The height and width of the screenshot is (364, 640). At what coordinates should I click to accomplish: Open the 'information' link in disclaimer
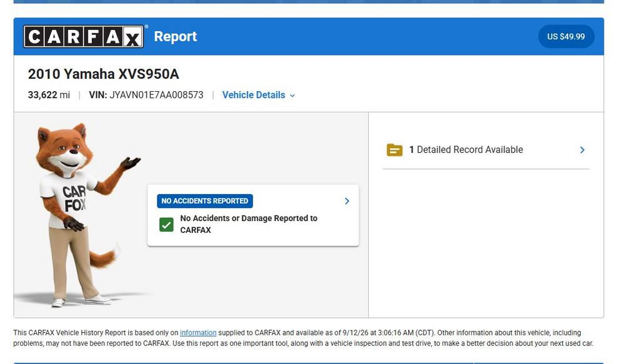(x=198, y=333)
